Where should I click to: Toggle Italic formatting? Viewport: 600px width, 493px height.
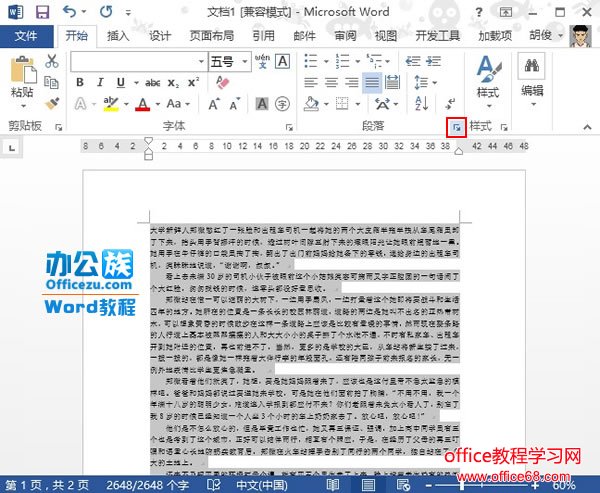click(x=100, y=82)
